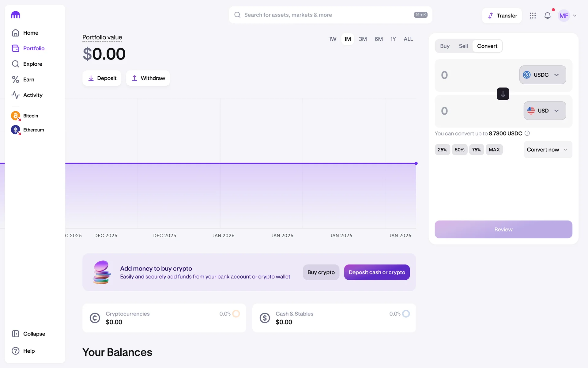Click the Bitcoin icon in sidebar
Viewport: 588px width, 368px height.
pyautogui.click(x=16, y=116)
